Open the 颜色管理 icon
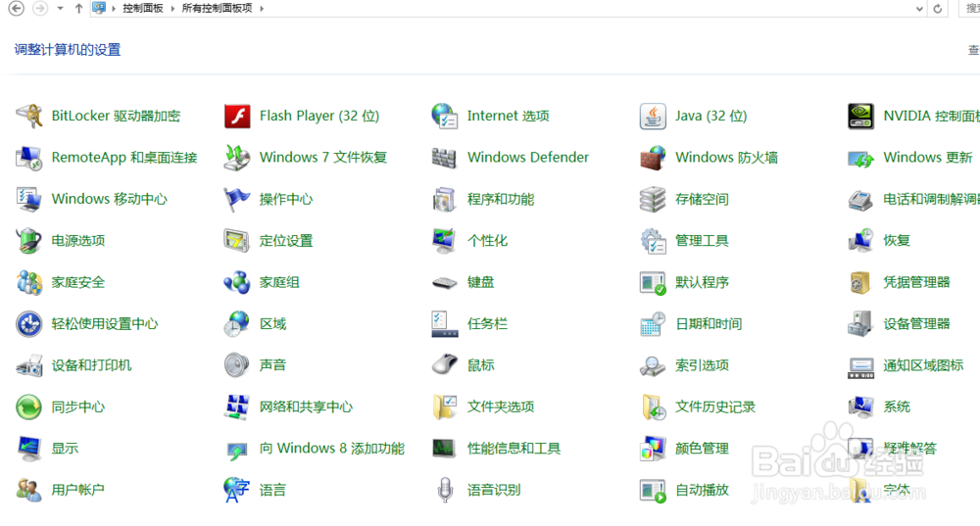Screen dimensions: 980x526 653,449
